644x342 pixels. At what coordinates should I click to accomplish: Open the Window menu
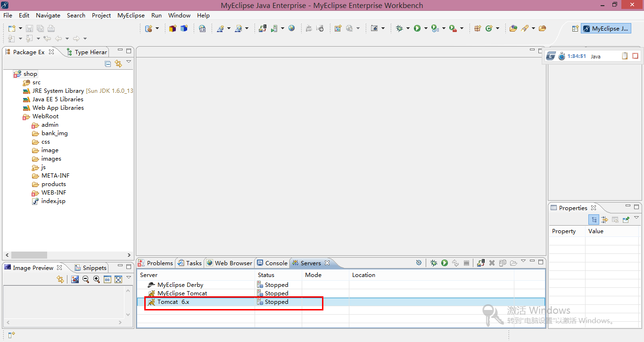pos(179,15)
